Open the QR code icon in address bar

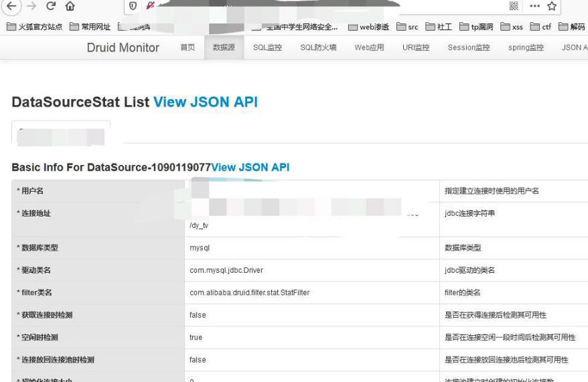(514, 5)
